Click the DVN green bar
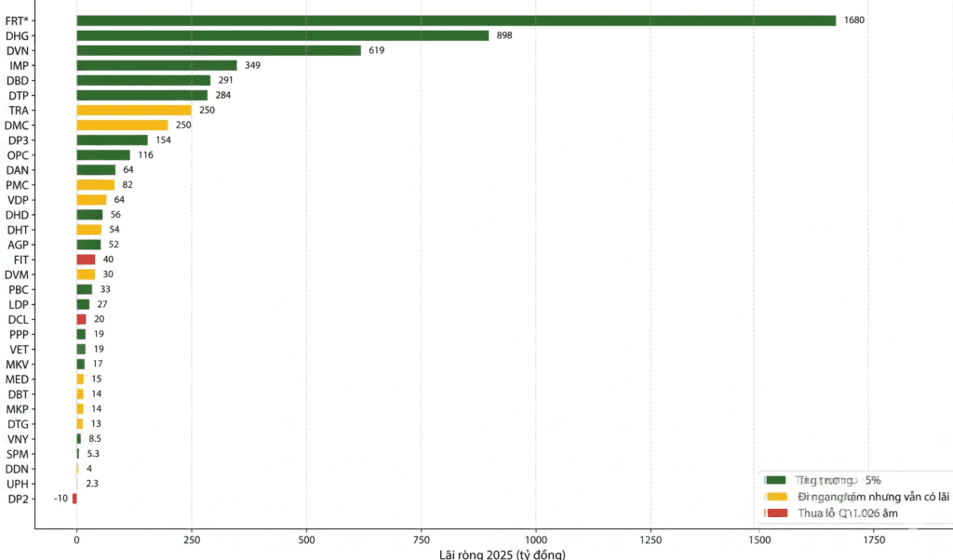This screenshot has width=953, height=560. point(219,50)
